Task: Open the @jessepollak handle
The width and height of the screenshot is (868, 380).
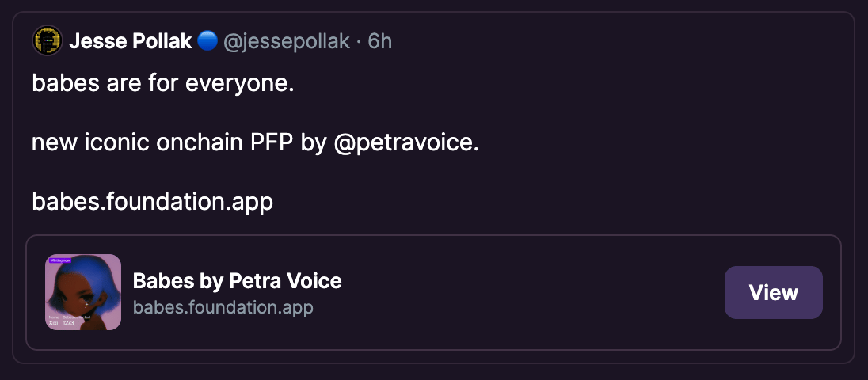Action: [287, 41]
